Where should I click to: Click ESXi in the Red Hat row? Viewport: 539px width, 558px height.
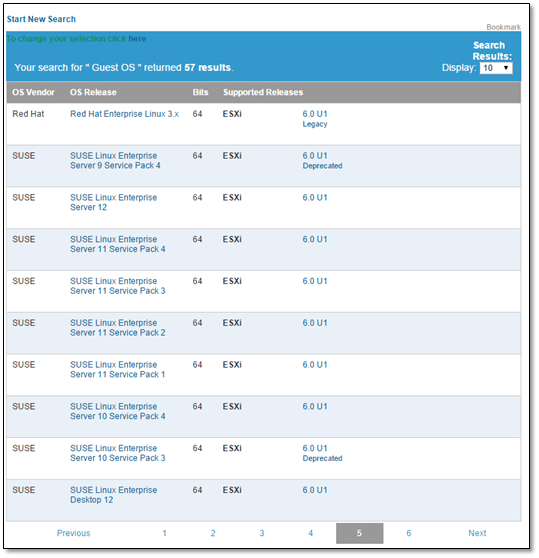click(x=232, y=114)
